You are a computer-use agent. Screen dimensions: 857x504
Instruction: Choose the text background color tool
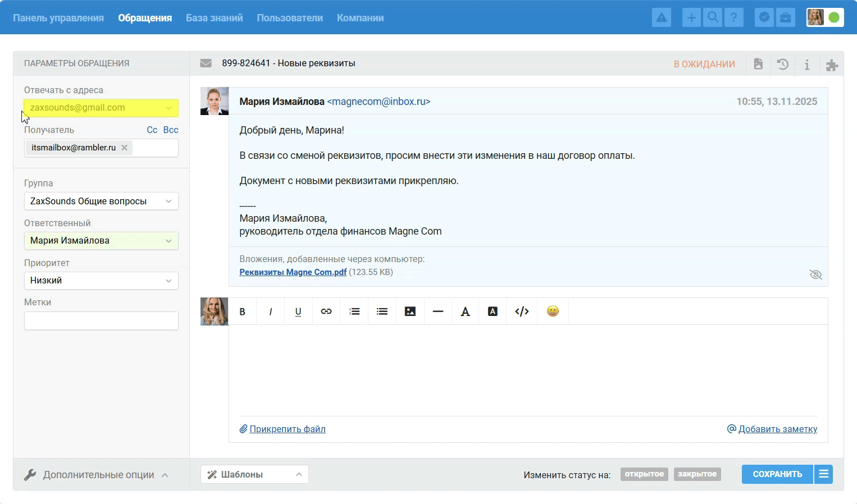(493, 311)
